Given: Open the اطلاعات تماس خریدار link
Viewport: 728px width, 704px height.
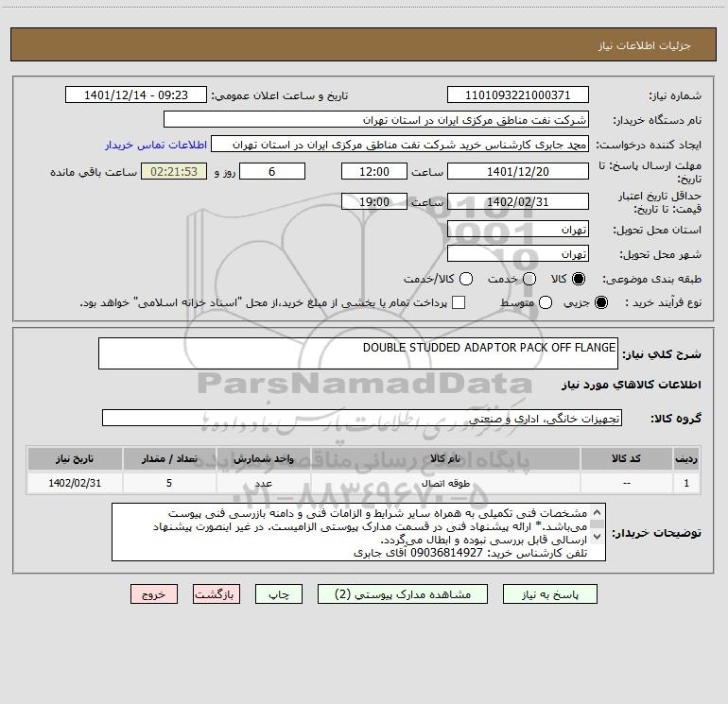Looking at the screenshot, I should pyautogui.click(x=156, y=145).
